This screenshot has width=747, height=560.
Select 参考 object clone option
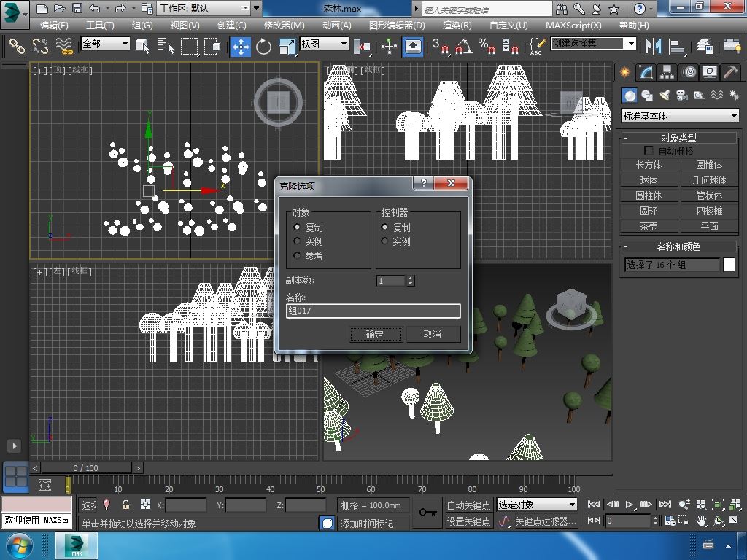[298, 256]
